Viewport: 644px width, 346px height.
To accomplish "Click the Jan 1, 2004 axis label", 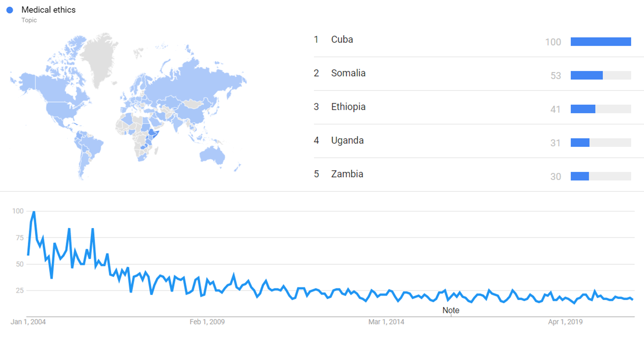I will pos(28,322).
